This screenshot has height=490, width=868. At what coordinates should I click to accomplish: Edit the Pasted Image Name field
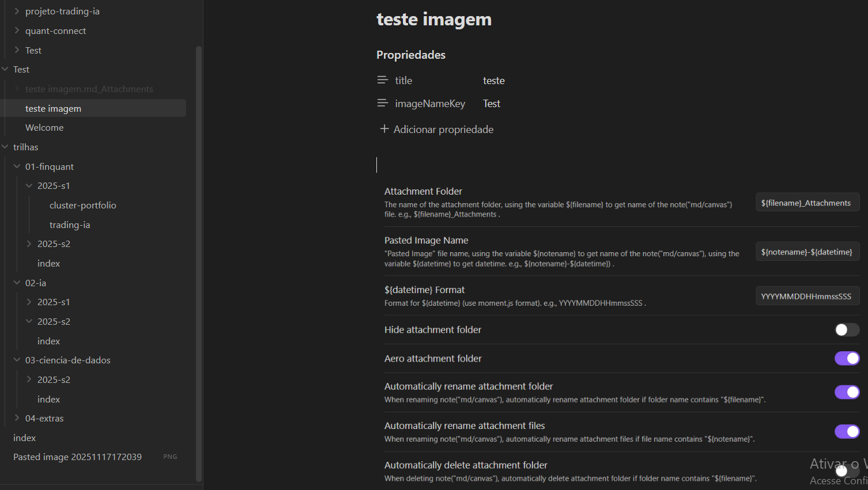point(807,252)
